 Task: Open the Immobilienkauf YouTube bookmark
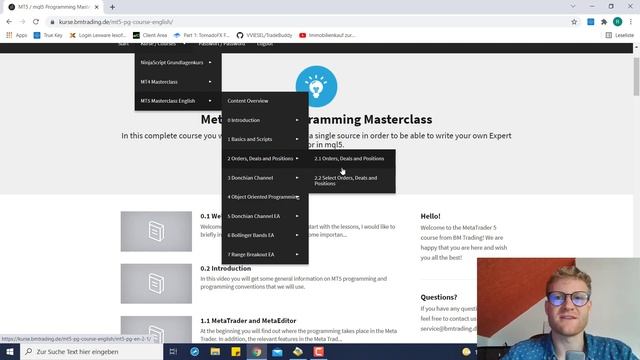tap(327, 36)
